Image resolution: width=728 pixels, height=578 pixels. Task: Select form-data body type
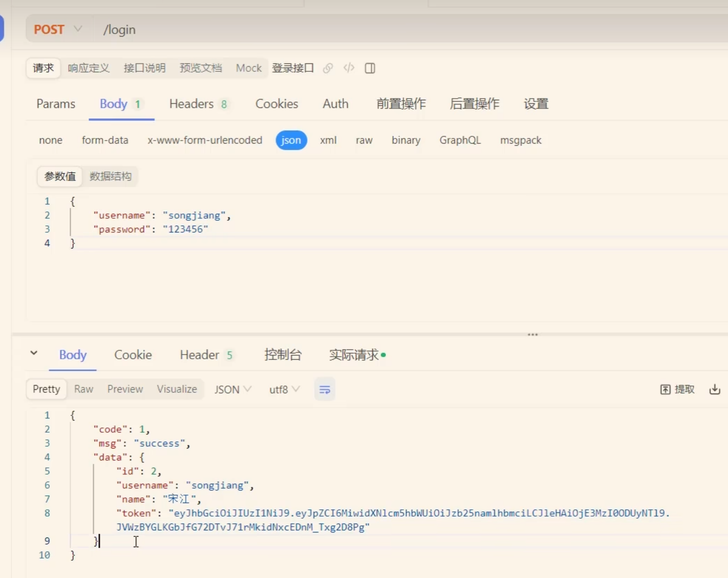(x=105, y=141)
